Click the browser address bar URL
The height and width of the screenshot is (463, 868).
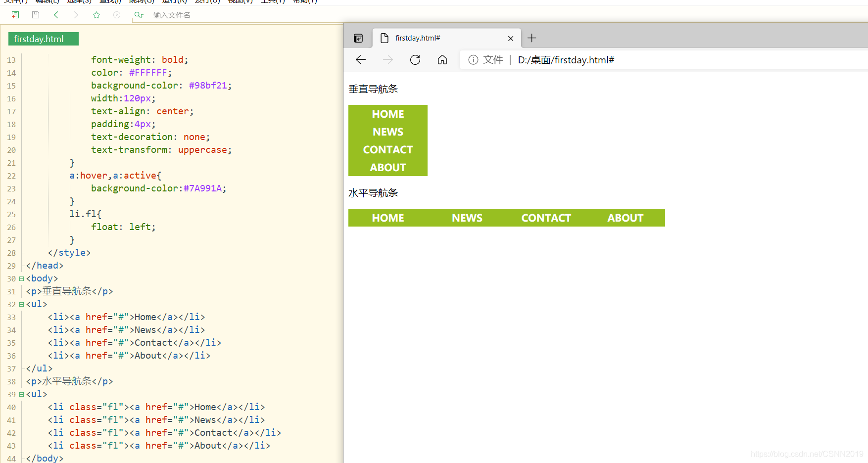coord(566,60)
